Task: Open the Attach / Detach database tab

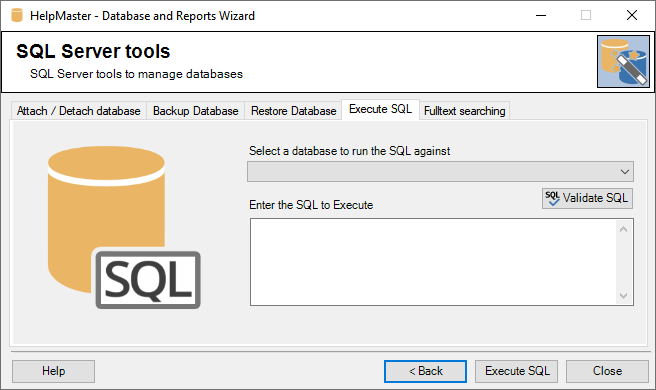Action: (x=79, y=111)
